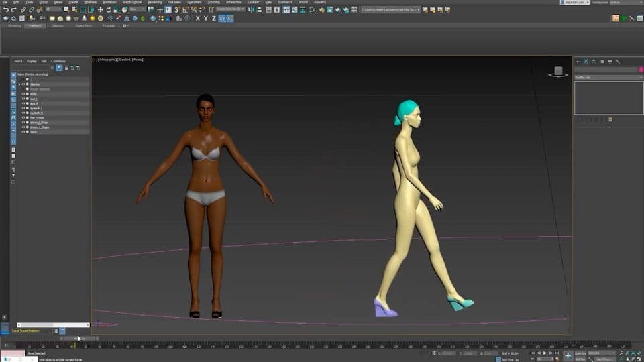
Task: Click the X axis constraint
Action: (x=197, y=19)
